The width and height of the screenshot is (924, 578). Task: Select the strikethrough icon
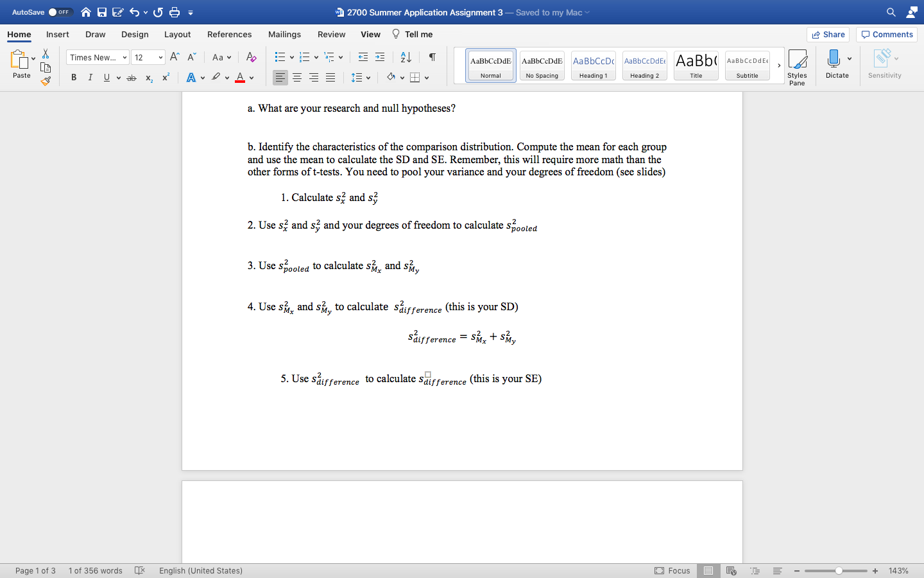coord(131,77)
